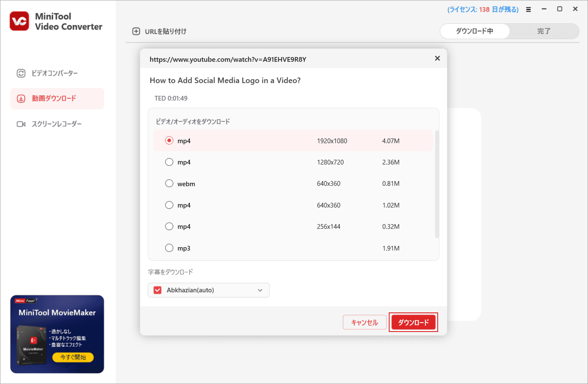Click the license days remaining link
Viewport: 588px width, 384px height.
(483, 9)
